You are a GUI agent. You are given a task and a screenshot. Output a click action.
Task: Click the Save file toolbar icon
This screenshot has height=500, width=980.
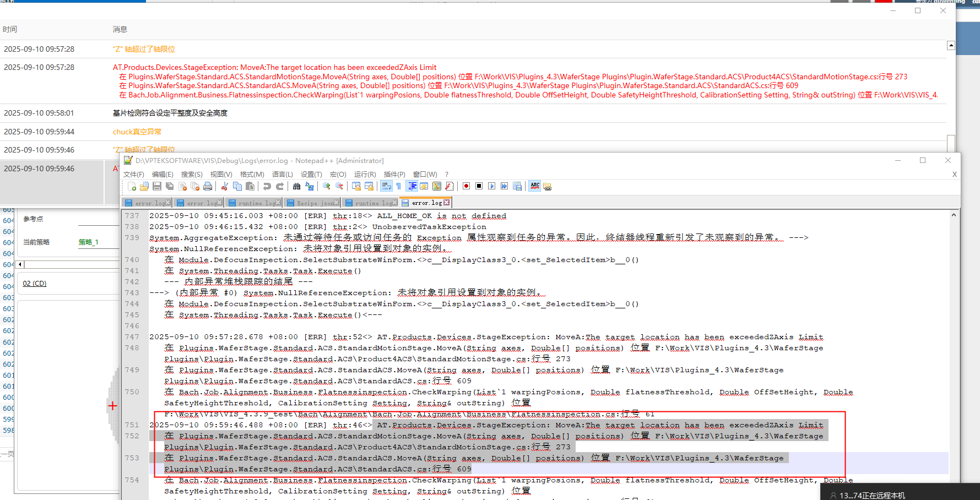(157, 186)
